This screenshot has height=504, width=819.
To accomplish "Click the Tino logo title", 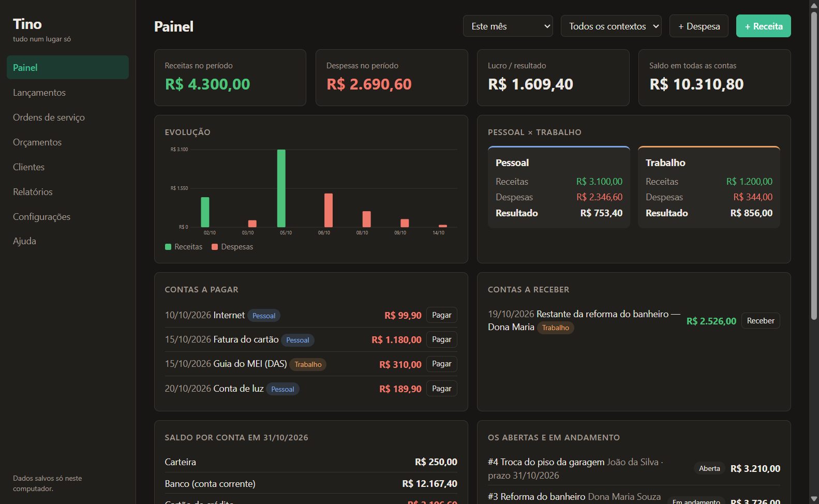I will pyautogui.click(x=27, y=24).
